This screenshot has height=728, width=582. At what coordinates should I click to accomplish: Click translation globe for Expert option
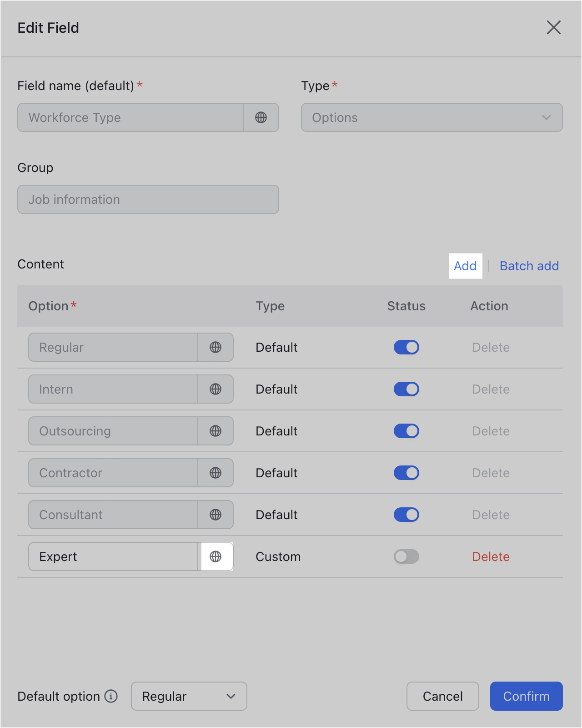pos(216,556)
